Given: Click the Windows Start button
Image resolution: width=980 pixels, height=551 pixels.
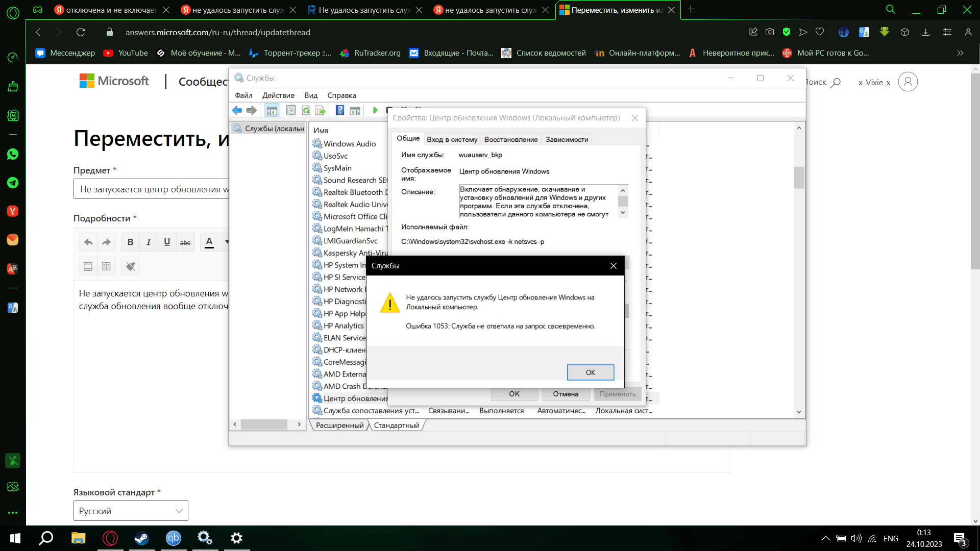Looking at the screenshot, I should (15, 538).
